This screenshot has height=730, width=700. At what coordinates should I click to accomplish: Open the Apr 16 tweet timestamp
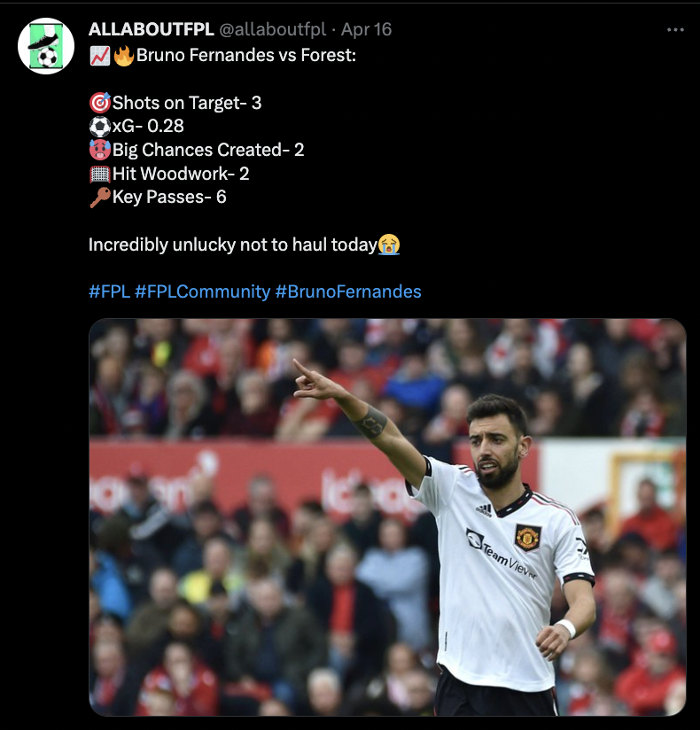pos(366,29)
